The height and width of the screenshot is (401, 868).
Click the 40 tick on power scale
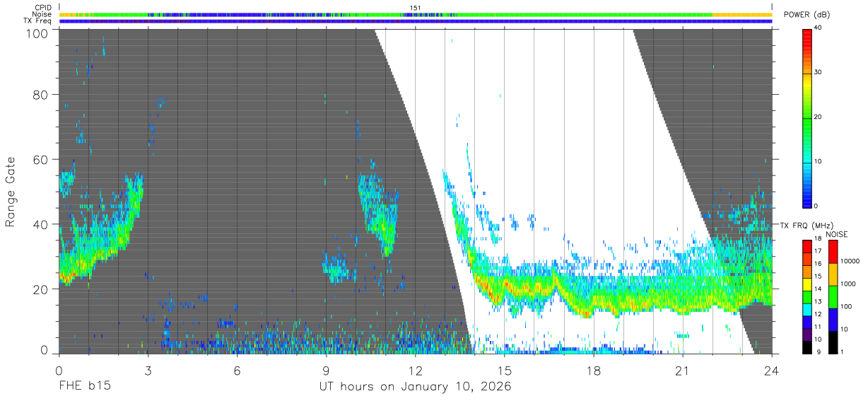[x=819, y=28]
